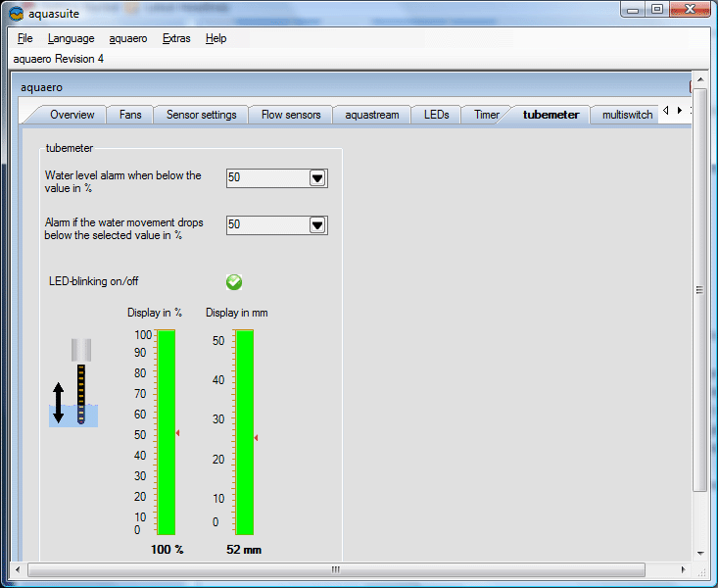Toggle the LED-blinking green checkmark
This screenshot has height=588, width=718.
pos(234,282)
